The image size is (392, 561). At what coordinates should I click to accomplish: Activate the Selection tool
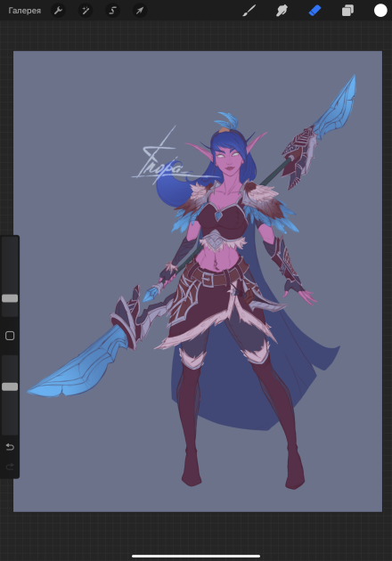[112, 11]
